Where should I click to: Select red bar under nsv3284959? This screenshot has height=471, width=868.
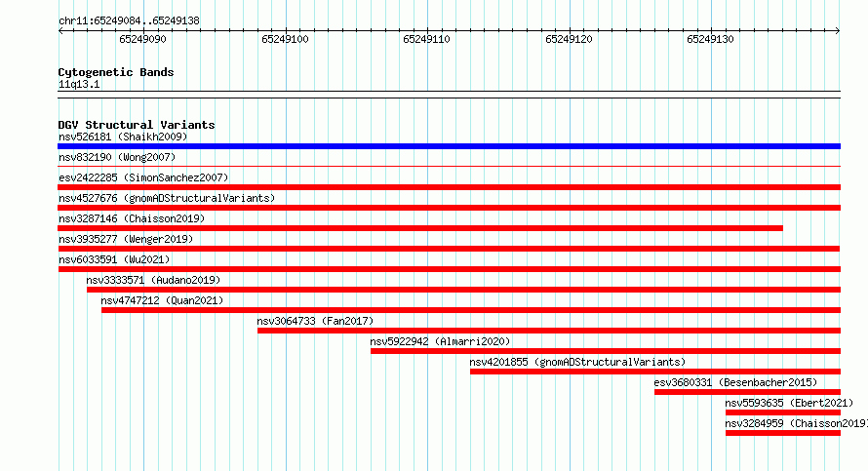pos(783,433)
